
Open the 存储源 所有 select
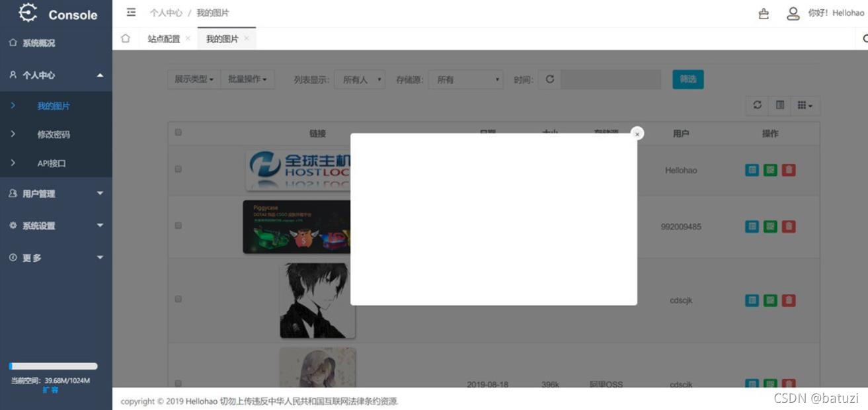(x=466, y=79)
